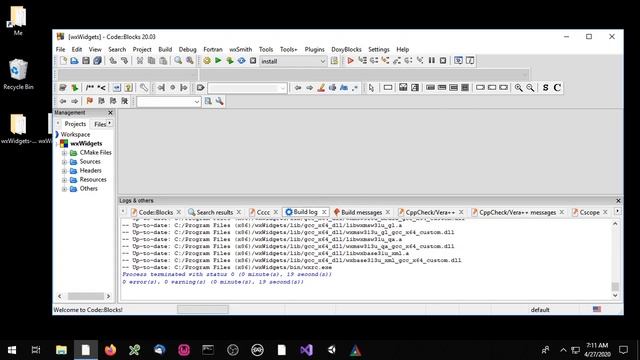This screenshot has width=640, height=360.
Task: Click the Break debugger pause icon
Action: (431, 61)
